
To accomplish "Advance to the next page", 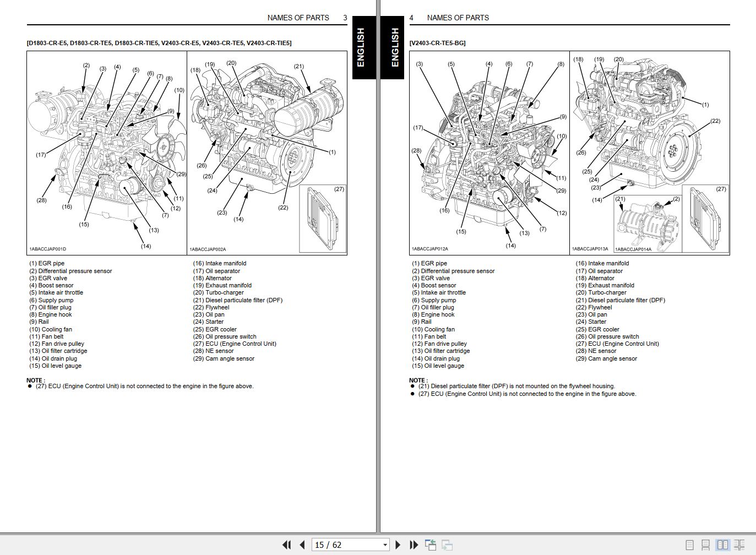I will [x=398, y=545].
